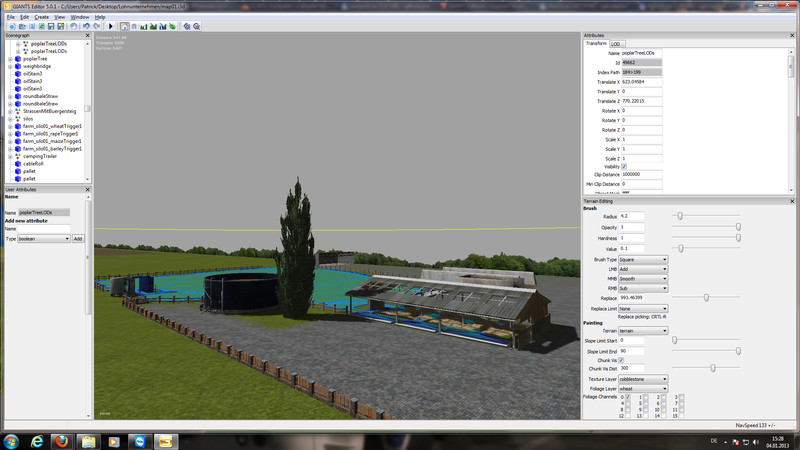Enable Foliage Channel 3 checkbox
The height and width of the screenshot is (450, 800).
(682, 397)
